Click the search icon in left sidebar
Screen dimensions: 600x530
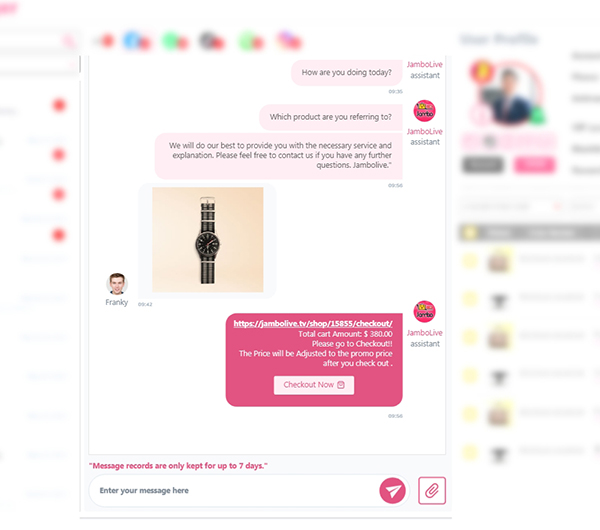point(69,40)
